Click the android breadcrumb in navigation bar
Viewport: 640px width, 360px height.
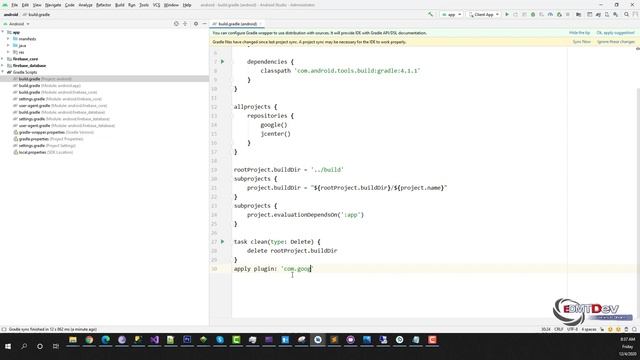click(x=11, y=14)
